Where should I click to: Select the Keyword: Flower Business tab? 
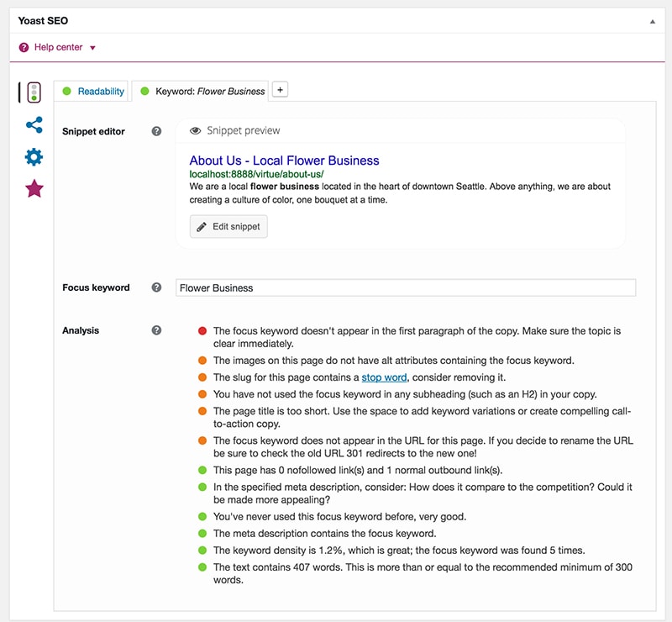[x=200, y=91]
